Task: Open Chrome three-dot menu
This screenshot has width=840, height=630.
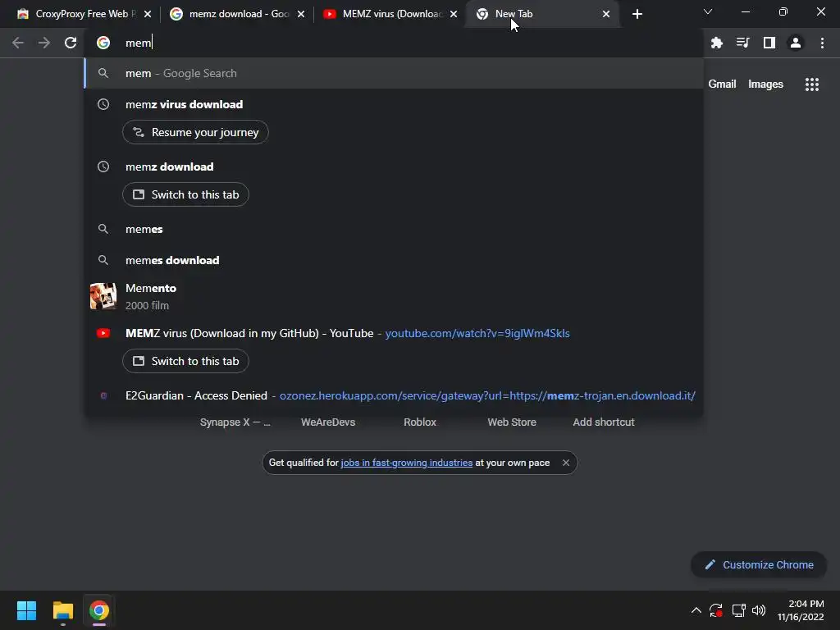Action: (x=822, y=43)
